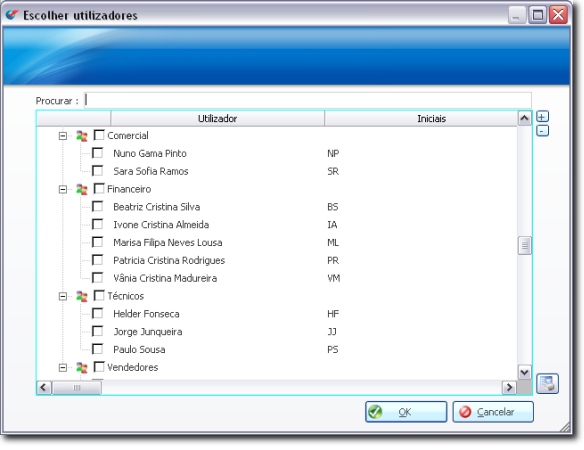
Task: Collapse the Comercial tree node
Action: pos(63,136)
